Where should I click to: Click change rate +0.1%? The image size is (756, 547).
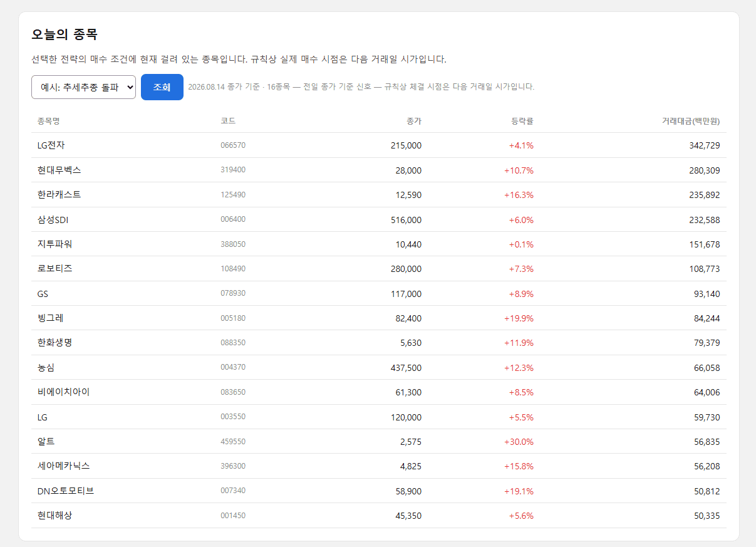(521, 244)
